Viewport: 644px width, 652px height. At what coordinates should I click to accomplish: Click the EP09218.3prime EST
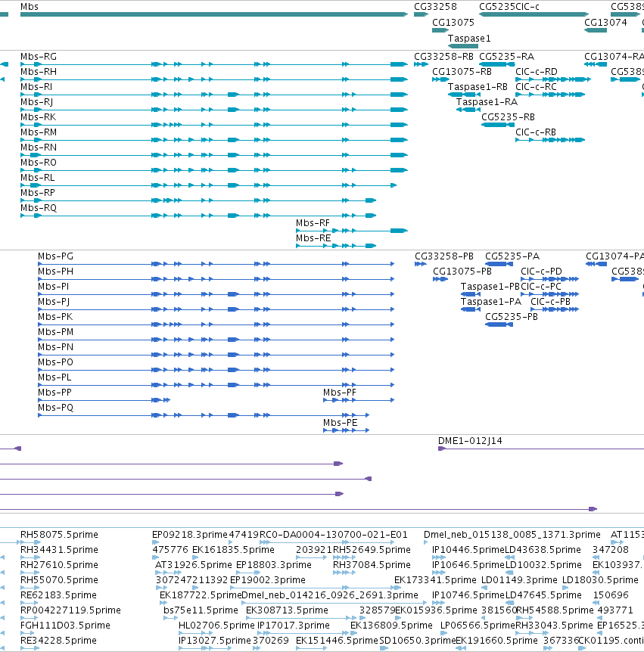(190, 535)
